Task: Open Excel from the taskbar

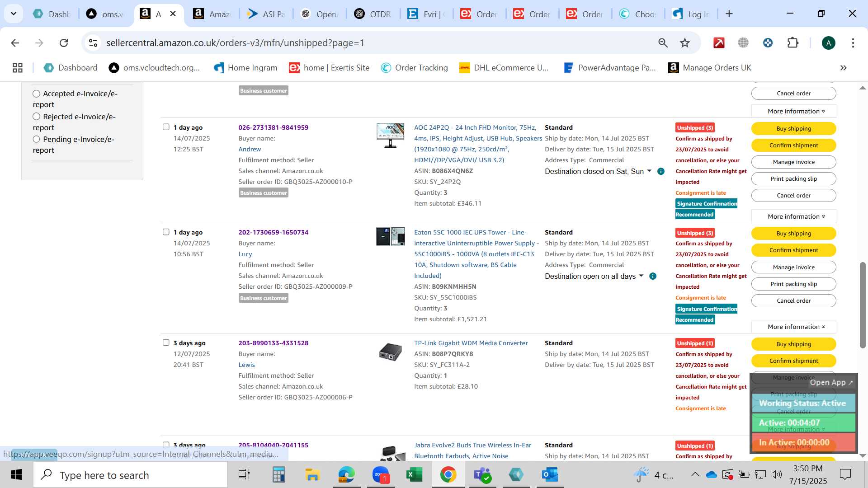Action: (x=414, y=475)
